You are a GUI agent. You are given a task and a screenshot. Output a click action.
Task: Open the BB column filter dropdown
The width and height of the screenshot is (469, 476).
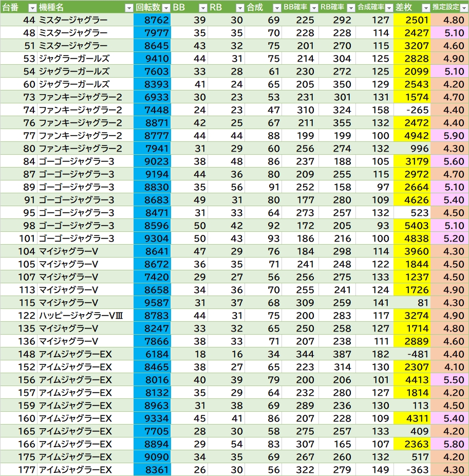[203, 8]
